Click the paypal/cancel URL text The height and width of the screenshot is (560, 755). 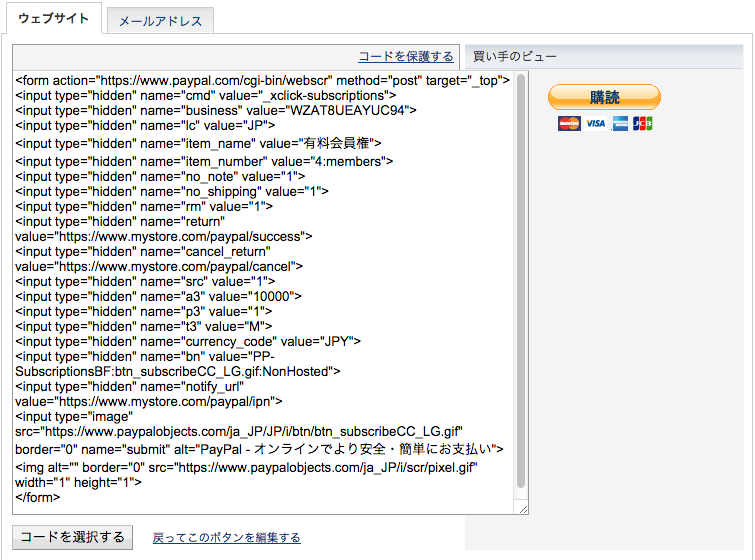159,266
